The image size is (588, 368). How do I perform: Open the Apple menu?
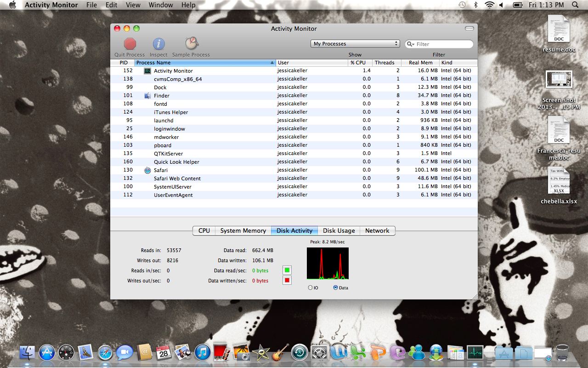pos(12,5)
